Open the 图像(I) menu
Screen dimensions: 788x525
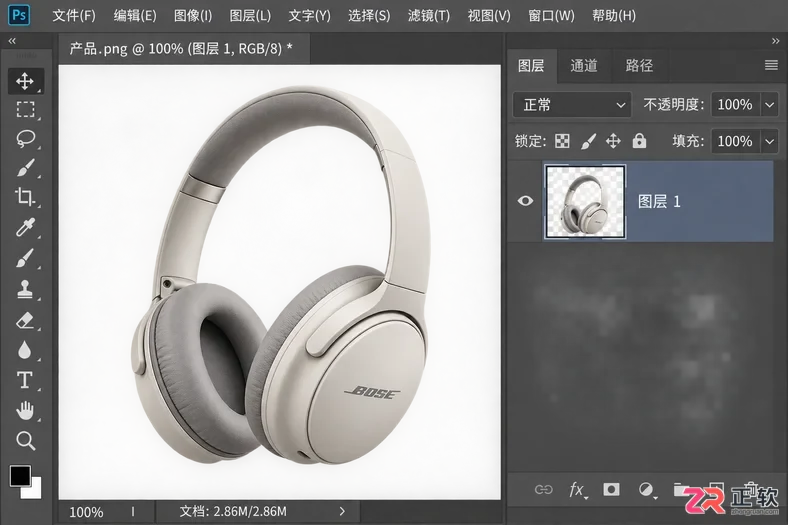point(193,16)
